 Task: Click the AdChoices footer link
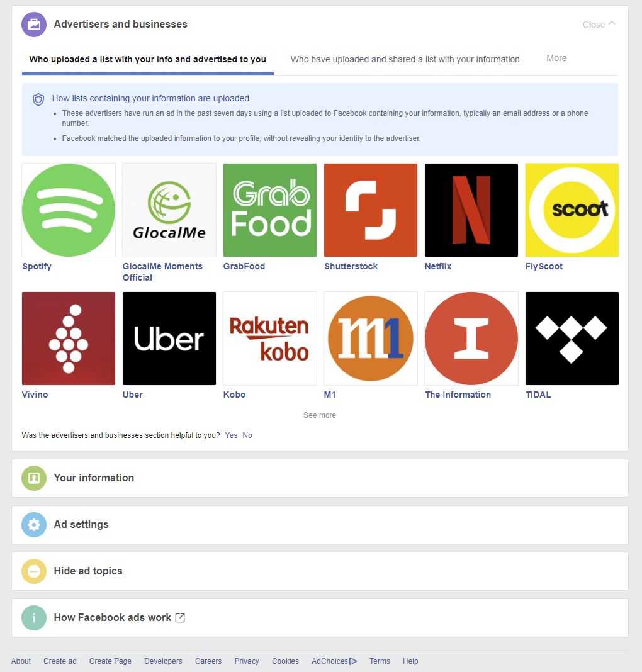[x=334, y=661]
